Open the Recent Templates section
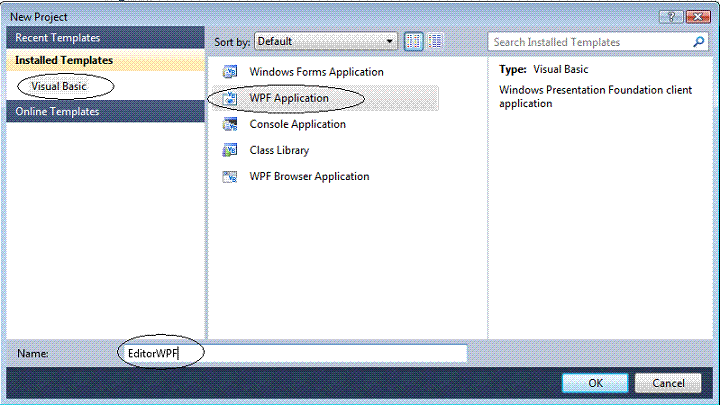Screen dimensions: 720x405 tap(105, 38)
